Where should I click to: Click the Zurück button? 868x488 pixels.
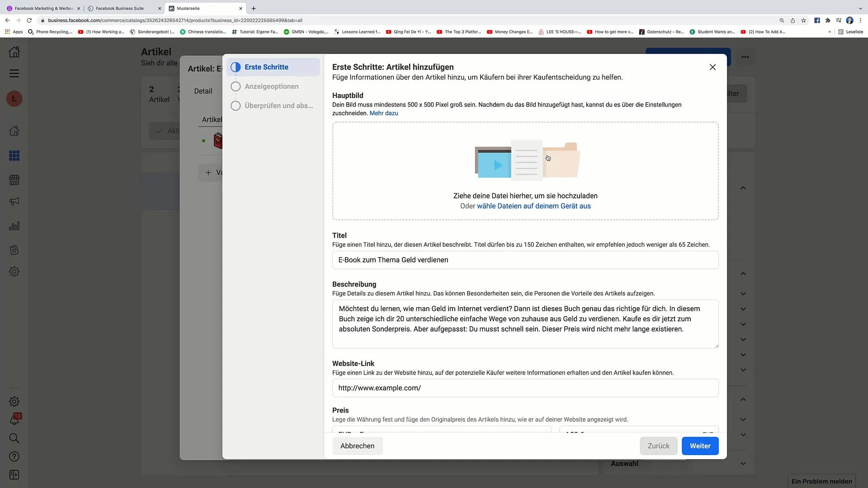click(x=658, y=446)
